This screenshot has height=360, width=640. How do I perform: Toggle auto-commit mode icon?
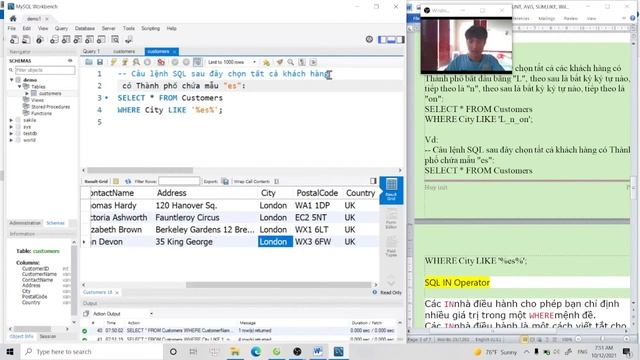click(198, 62)
